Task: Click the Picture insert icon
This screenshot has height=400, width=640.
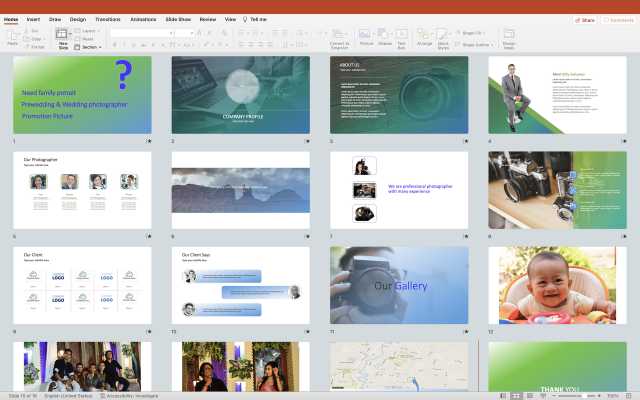Action: 366,36
